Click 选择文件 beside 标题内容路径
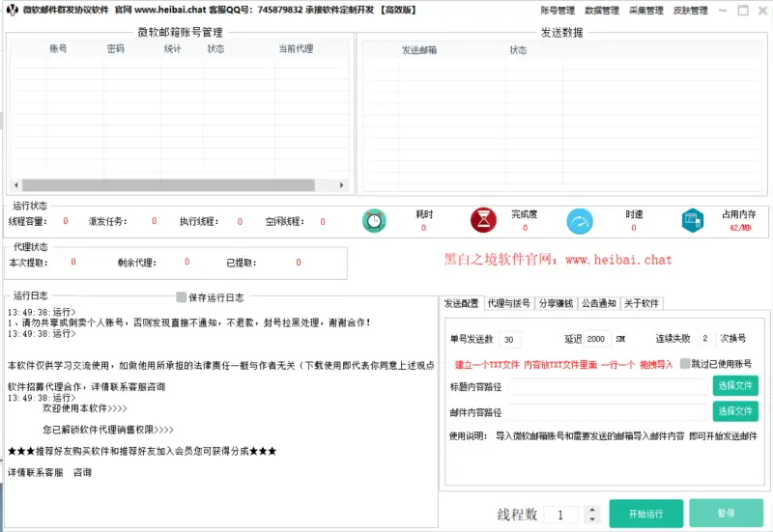Viewport: 773px width, 532px height. [x=735, y=386]
